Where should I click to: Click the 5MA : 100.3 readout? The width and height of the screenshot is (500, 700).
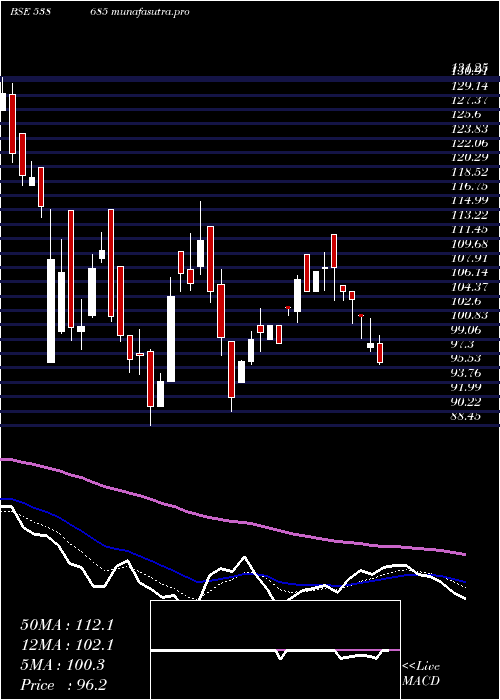click(x=62, y=665)
